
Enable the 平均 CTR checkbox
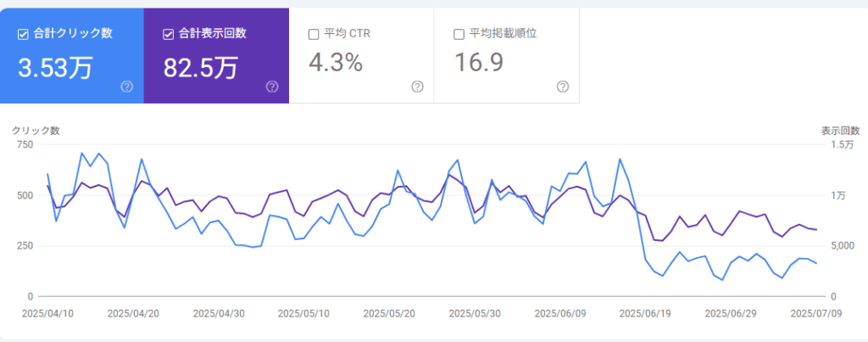point(314,35)
